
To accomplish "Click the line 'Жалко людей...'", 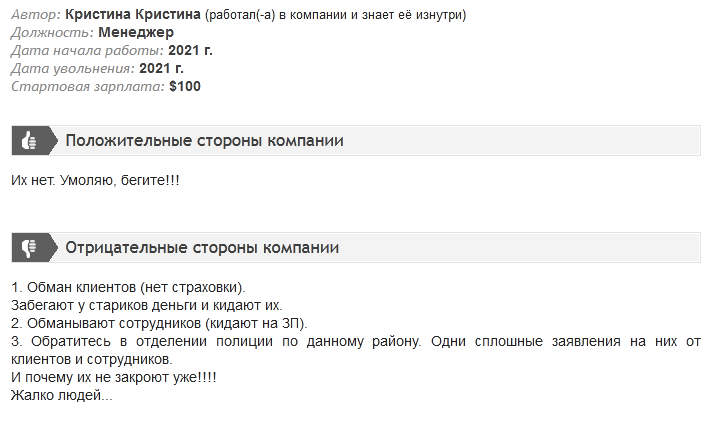I will (x=62, y=395).
